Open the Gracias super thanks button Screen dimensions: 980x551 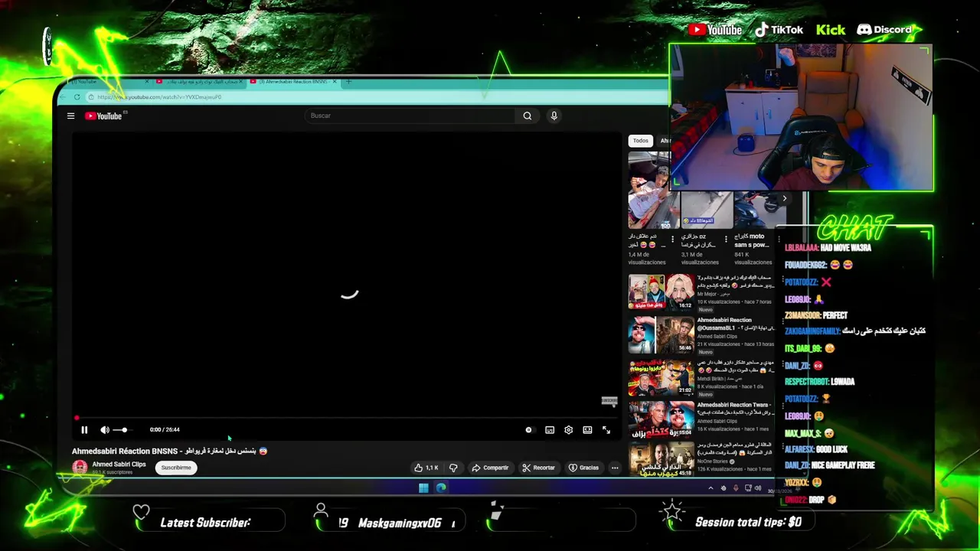coord(583,468)
